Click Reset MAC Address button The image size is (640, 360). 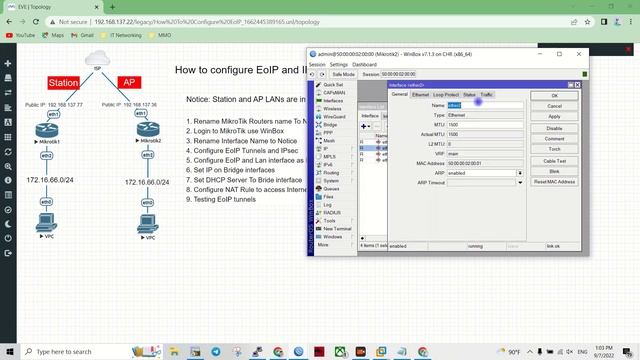[554, 182]
